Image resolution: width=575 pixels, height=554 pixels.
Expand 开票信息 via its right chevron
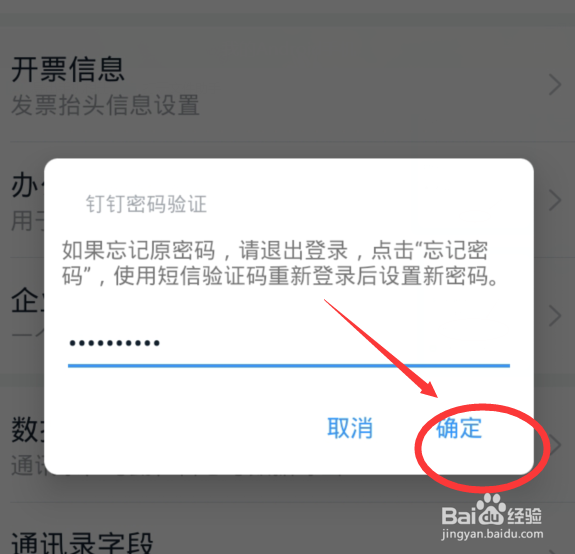pyautogui.click(x=555, y=85)
